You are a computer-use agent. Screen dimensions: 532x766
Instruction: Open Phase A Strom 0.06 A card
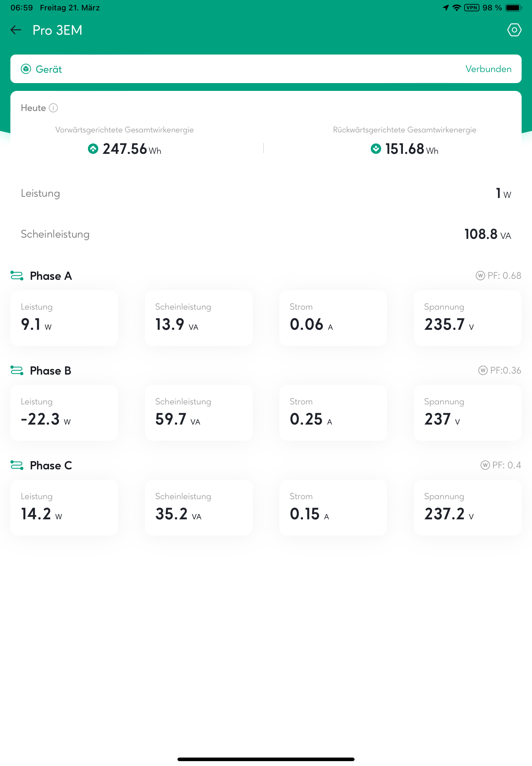coord(333,318)
